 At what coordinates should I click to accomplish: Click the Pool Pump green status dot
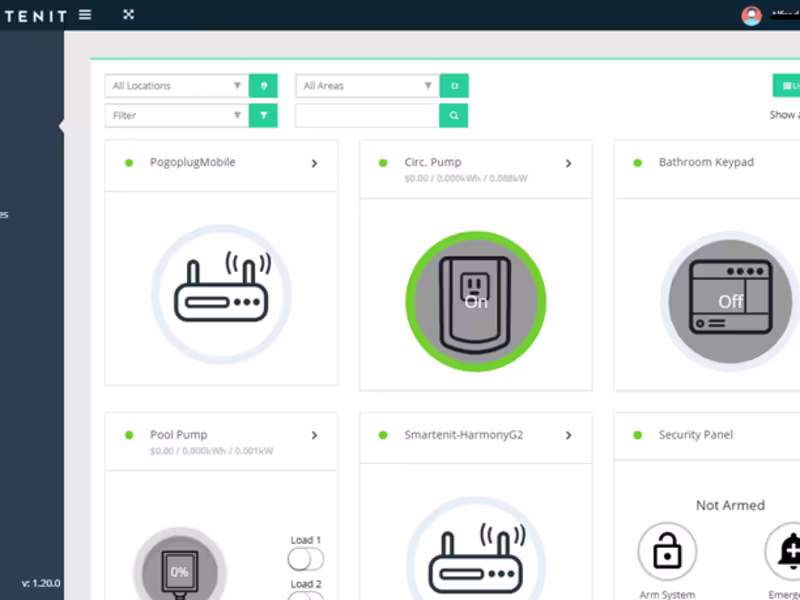coord(129,435)
